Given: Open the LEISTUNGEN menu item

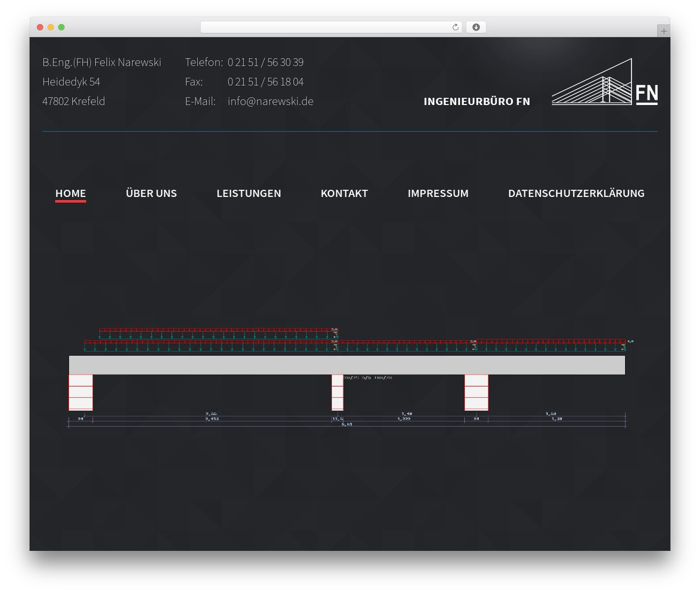Looking at the screenshot, I should (x=249, y=193).
